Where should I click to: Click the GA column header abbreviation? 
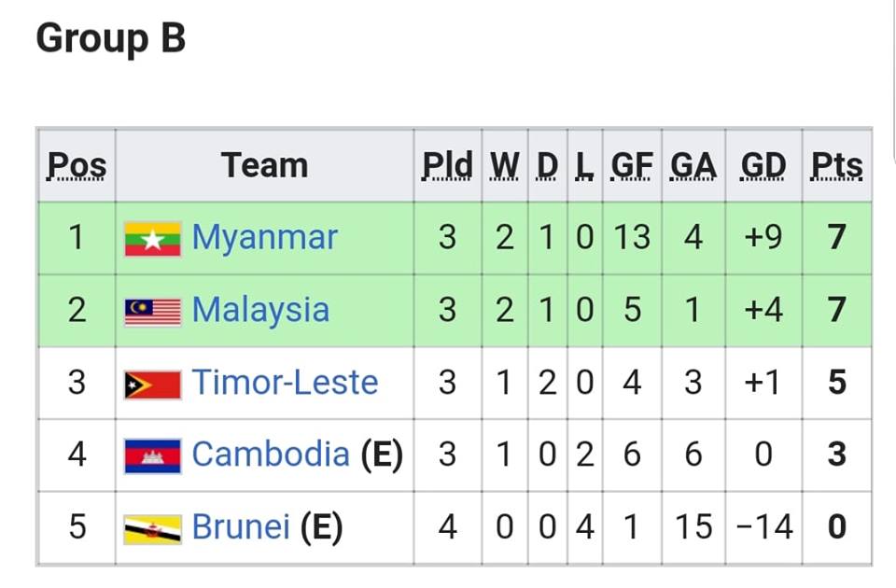click(x=693, y=166)
